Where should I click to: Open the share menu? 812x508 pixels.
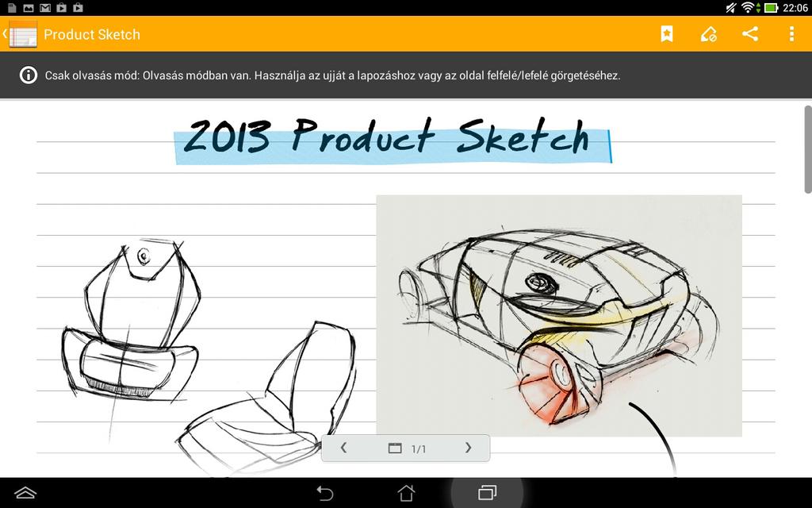(750, 34)
